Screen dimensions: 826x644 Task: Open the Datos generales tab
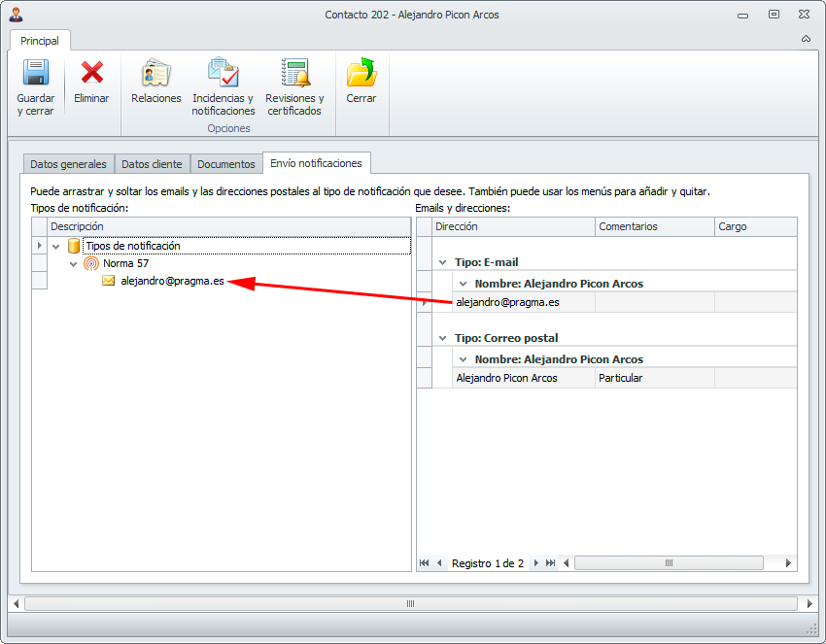pyautogui.click(x=68, y=164)
